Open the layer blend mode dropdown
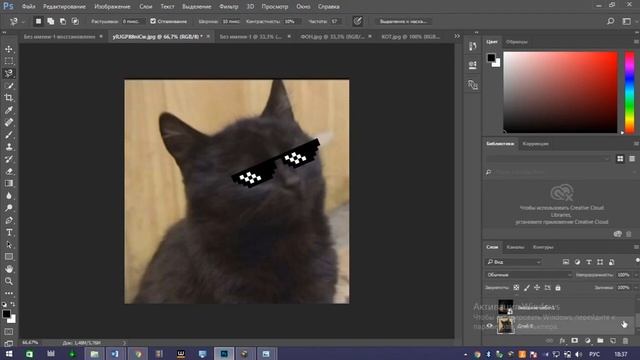This screenshot has width=640, height=360. click(x=529, y=275)
